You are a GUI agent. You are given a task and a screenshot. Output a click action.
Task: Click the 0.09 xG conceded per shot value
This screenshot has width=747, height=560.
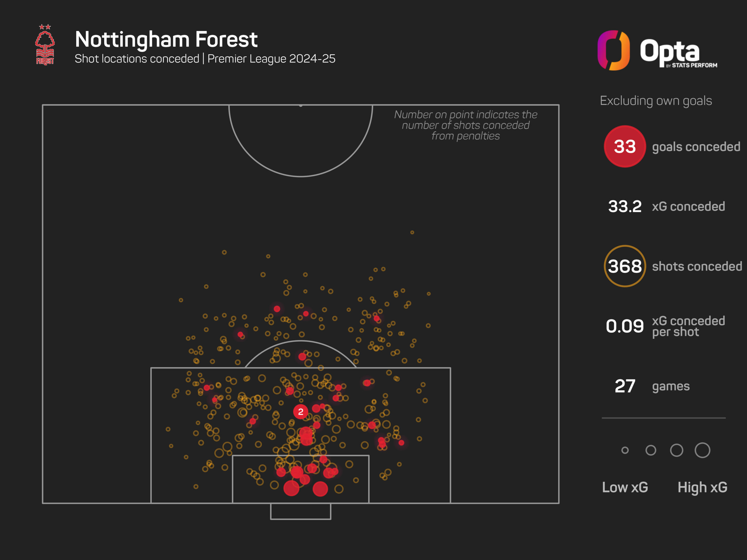tap(625, 326)
